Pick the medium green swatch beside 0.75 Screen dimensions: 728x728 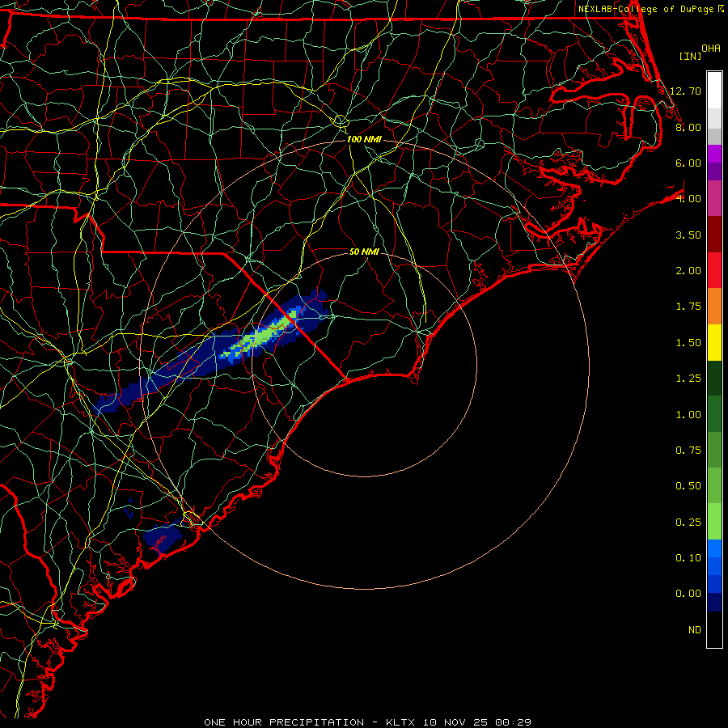(714, 450)
